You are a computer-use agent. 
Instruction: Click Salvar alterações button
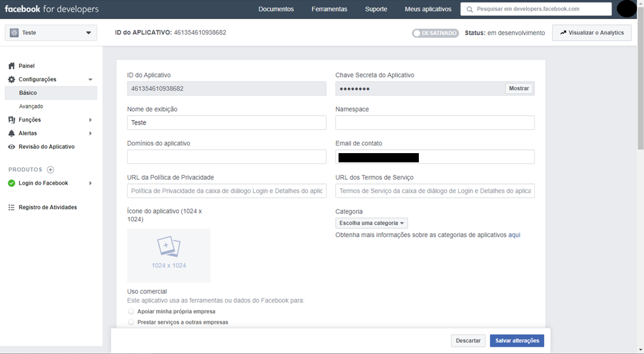[x=517, y=340]
